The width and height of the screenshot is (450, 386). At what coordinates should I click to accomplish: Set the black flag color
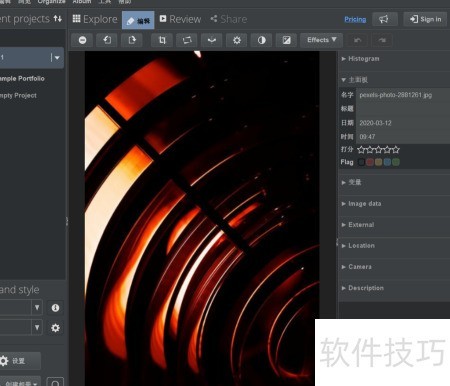tap(361, 162)
